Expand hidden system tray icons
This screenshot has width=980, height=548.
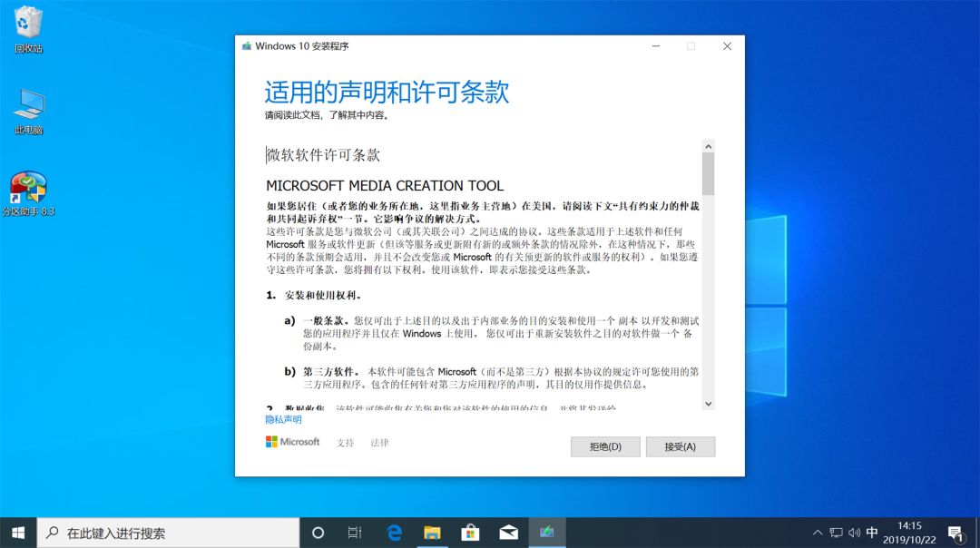point(816,533)
